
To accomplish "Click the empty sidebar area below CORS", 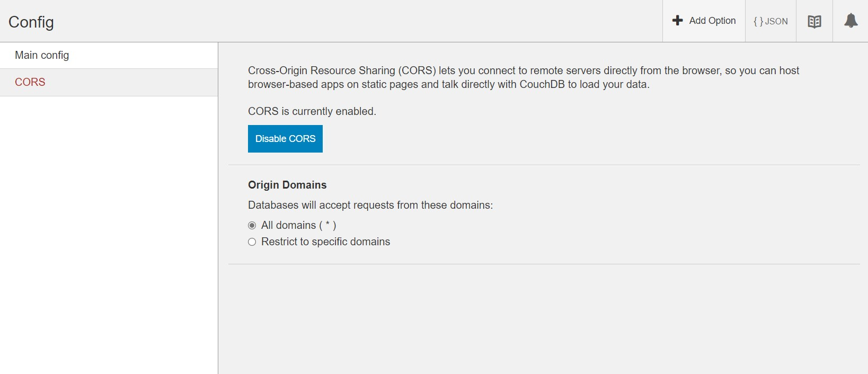I will point(109,233).
